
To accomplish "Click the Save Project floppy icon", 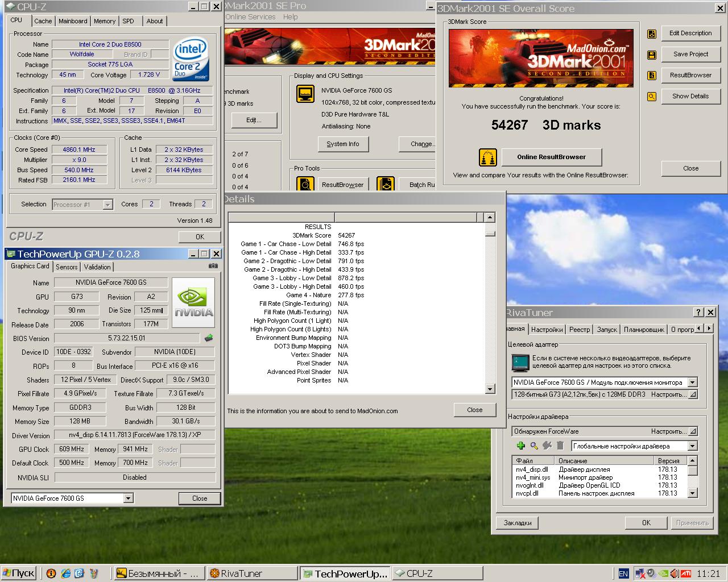I will click(652, 55).
